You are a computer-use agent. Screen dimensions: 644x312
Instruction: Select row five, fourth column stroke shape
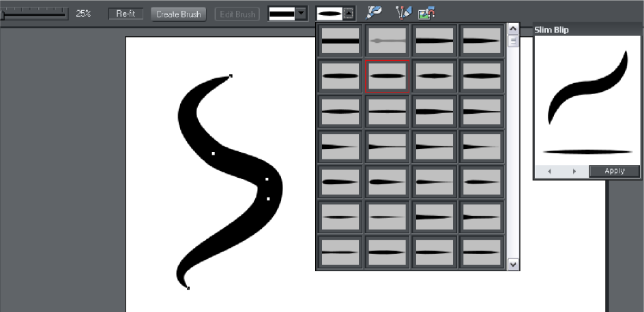point(482,182)
